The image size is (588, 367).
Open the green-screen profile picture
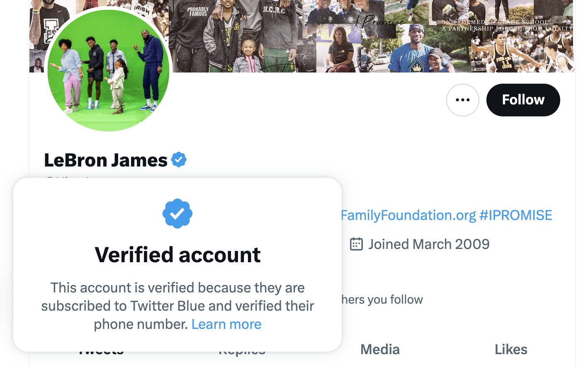coord(108,70)
